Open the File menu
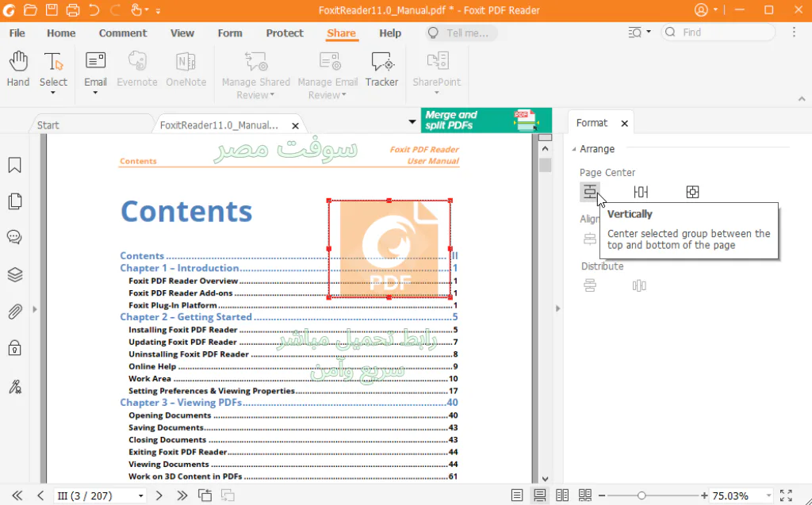The image size is (812, 505). [x=17, y=33]
